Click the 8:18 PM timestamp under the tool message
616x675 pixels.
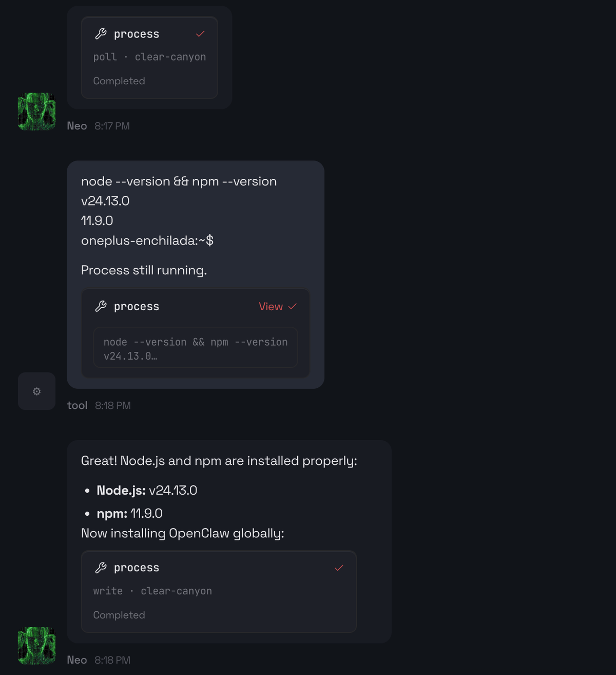113,405
